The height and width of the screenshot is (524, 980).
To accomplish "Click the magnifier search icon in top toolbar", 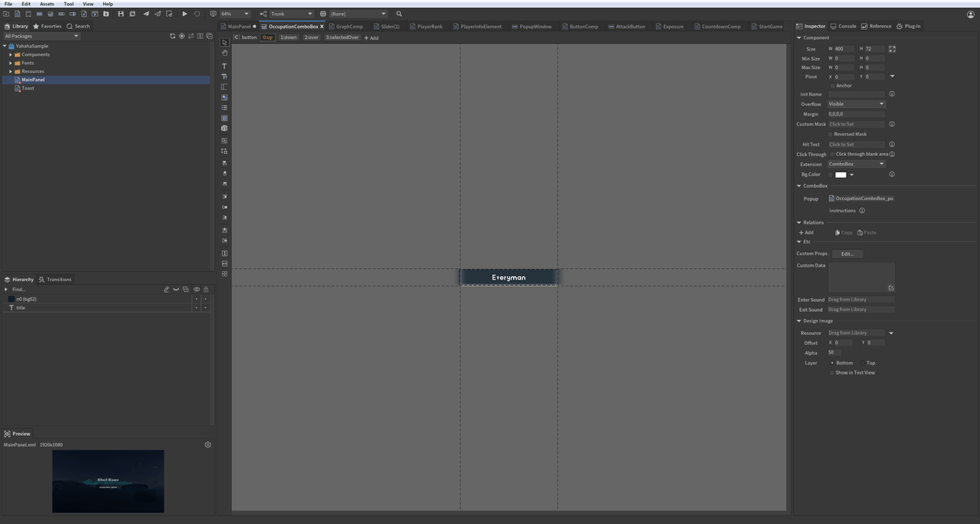I will [x=399, y=14].
